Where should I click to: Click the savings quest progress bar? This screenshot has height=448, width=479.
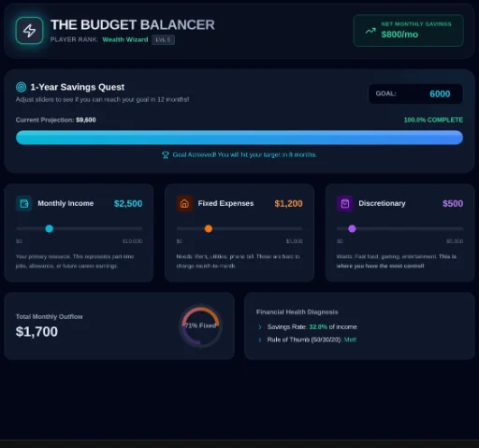click(239, 137)
